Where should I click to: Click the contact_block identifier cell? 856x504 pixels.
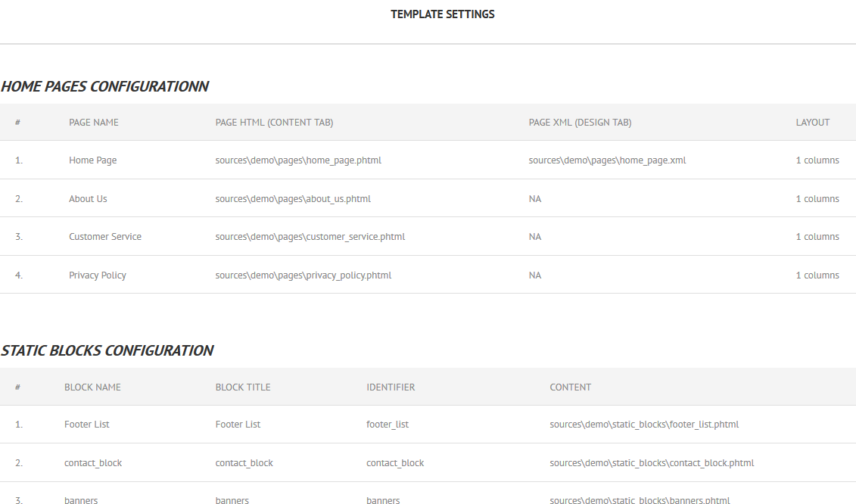395,463
